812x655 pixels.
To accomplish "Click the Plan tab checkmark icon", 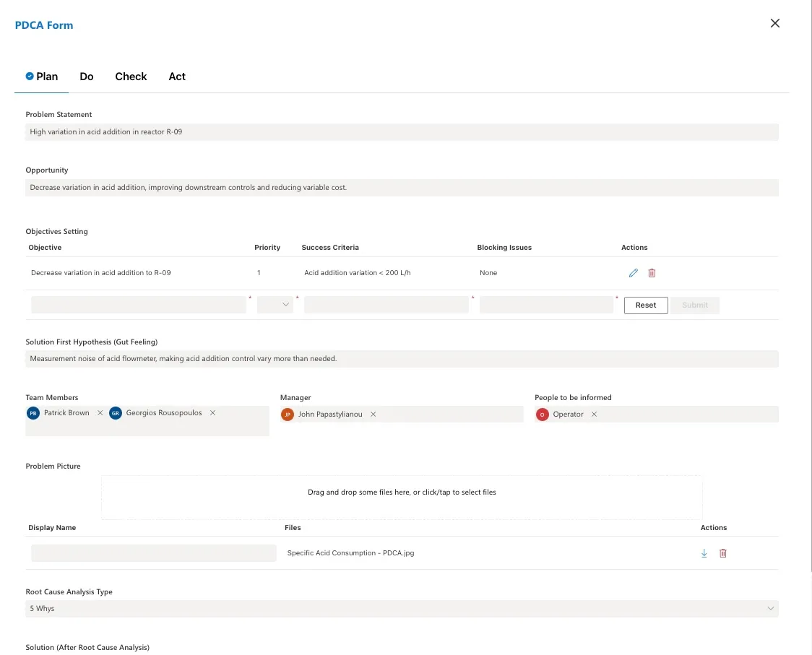I will (x=30, y=76).
